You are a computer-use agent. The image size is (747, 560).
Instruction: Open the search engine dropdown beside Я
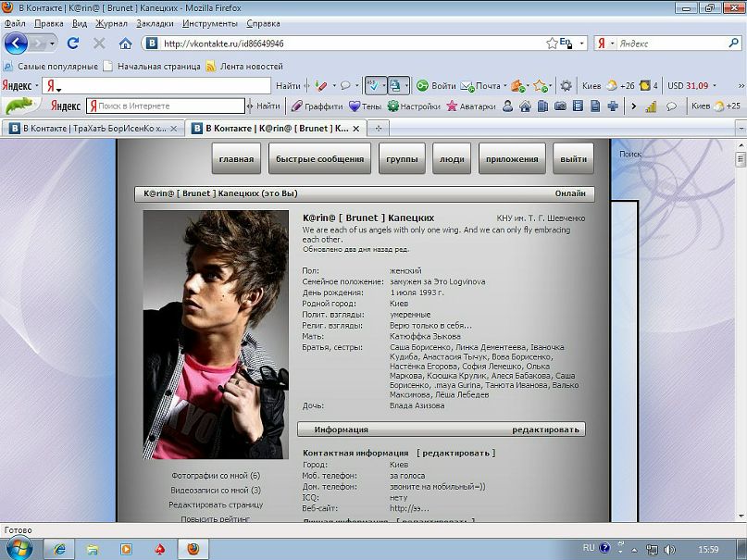pos(612,44)
